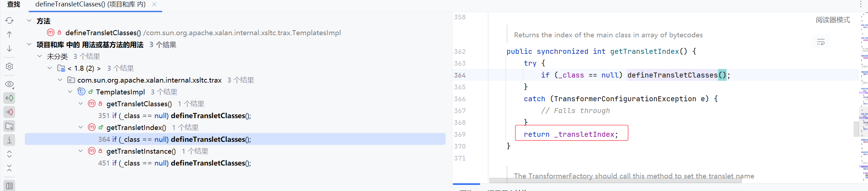Viewport: 868px width, 191px height.
Task: Expand all results in the tree
Action: click(9, 154)
